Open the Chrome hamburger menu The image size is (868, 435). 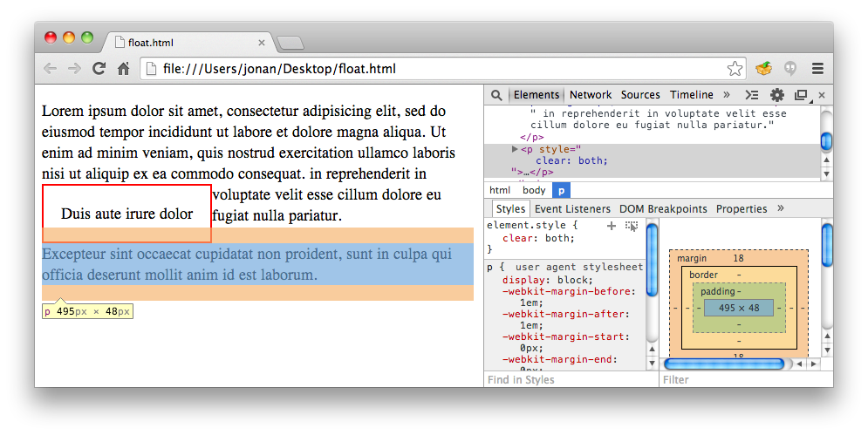click(x=817, y=69)
